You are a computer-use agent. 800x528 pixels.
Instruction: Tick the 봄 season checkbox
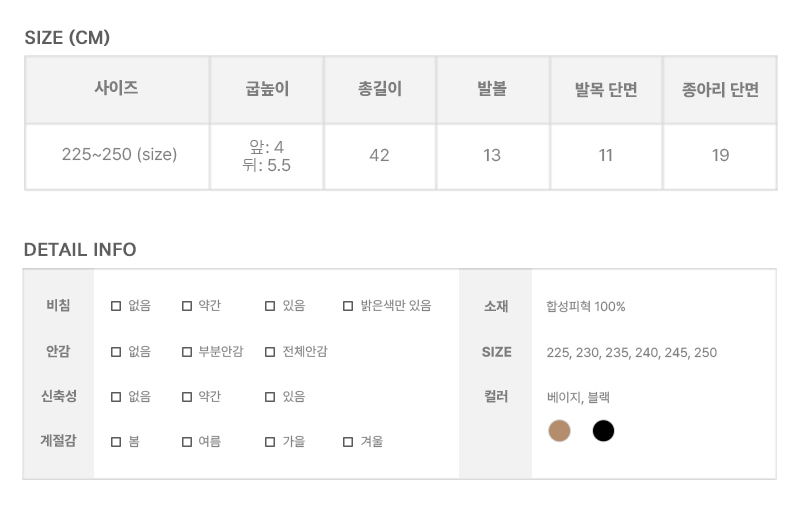click(x=116, y=442)
